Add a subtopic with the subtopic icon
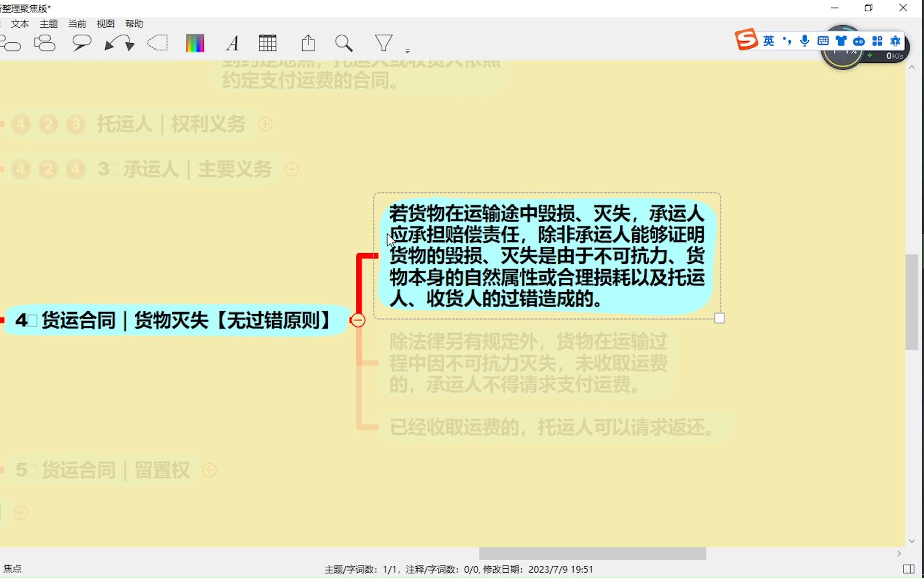Viewport: 924px width, 578px height. pos(45,43)
